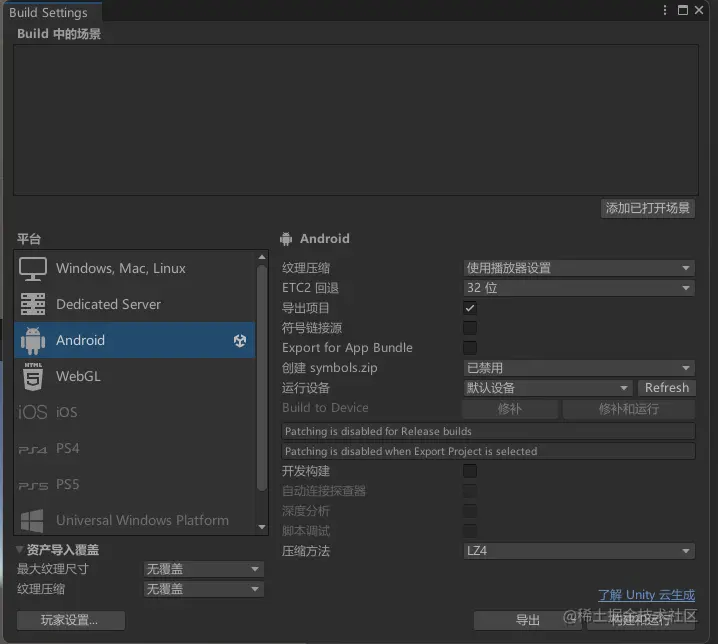The image size is (718, 644).
Task: Click the Android robot icon in platform list
Action: [33, 340]
